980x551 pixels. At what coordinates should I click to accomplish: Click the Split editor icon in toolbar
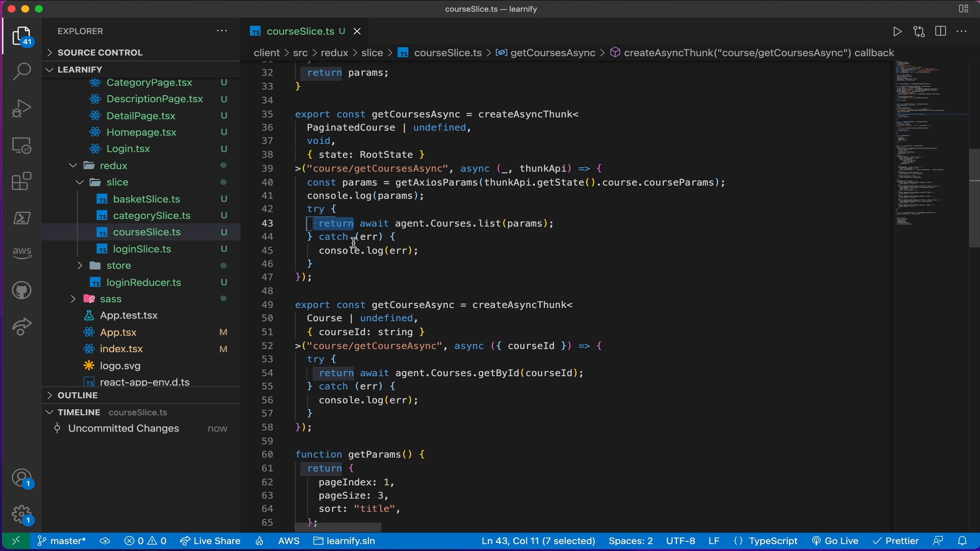tap(941, 31)
